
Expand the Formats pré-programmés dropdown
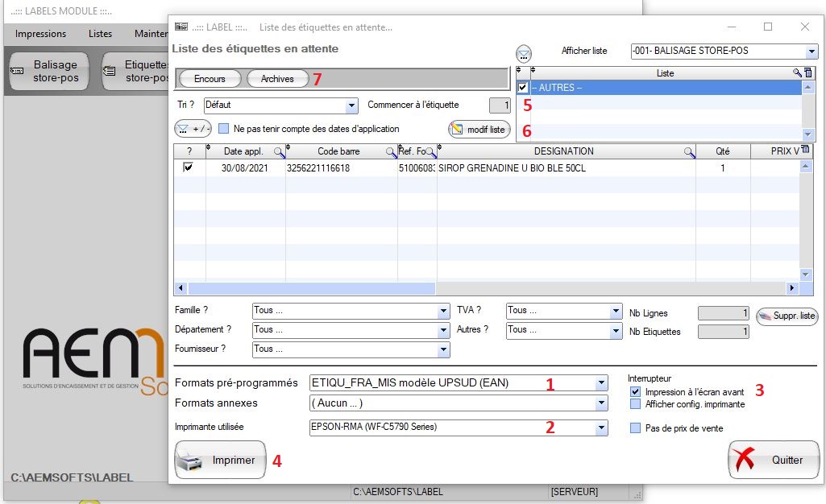[601, 383]
